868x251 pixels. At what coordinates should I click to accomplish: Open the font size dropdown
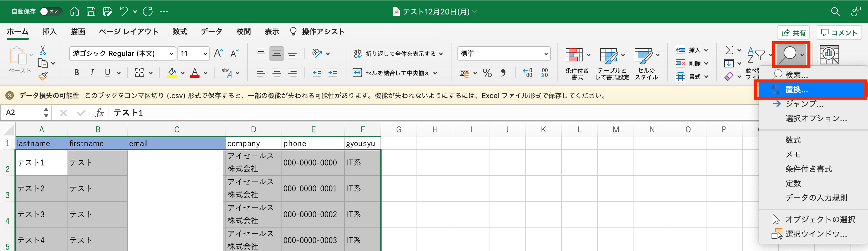pos(205,54)
